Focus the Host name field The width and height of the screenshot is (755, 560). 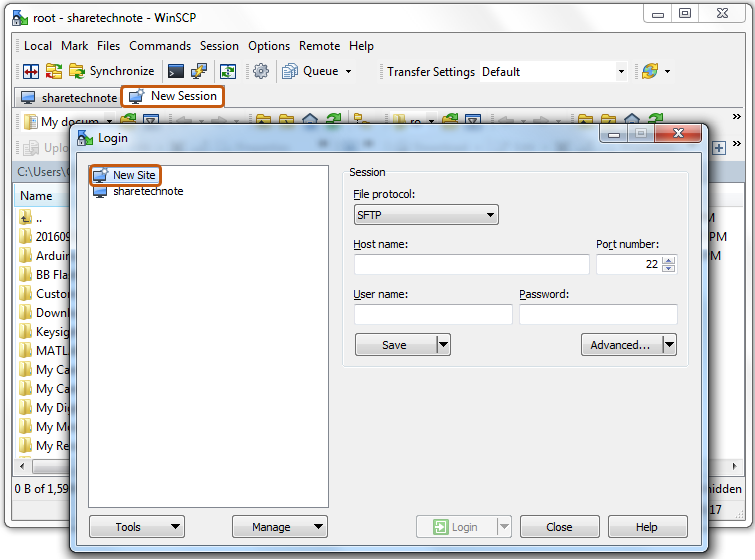coord(471,264)
